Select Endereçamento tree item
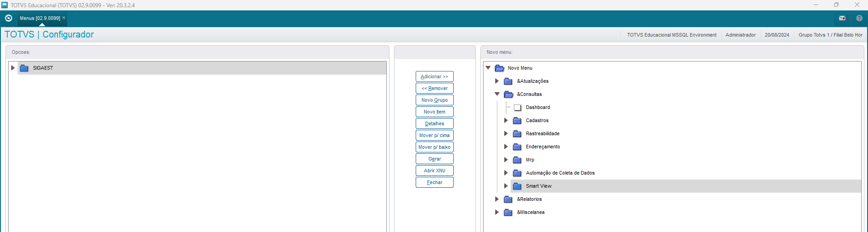This screenshot has height=232, width=868. (543, 147)
